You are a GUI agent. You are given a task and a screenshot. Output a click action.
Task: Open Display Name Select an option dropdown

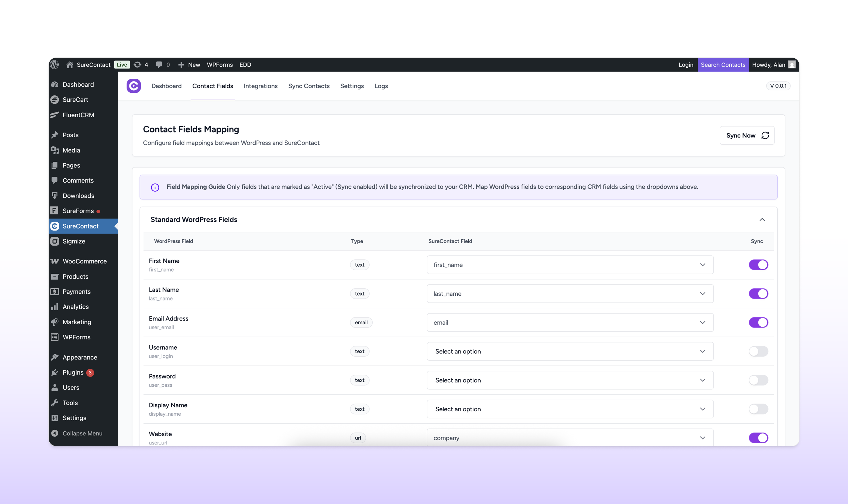(570, 409)
